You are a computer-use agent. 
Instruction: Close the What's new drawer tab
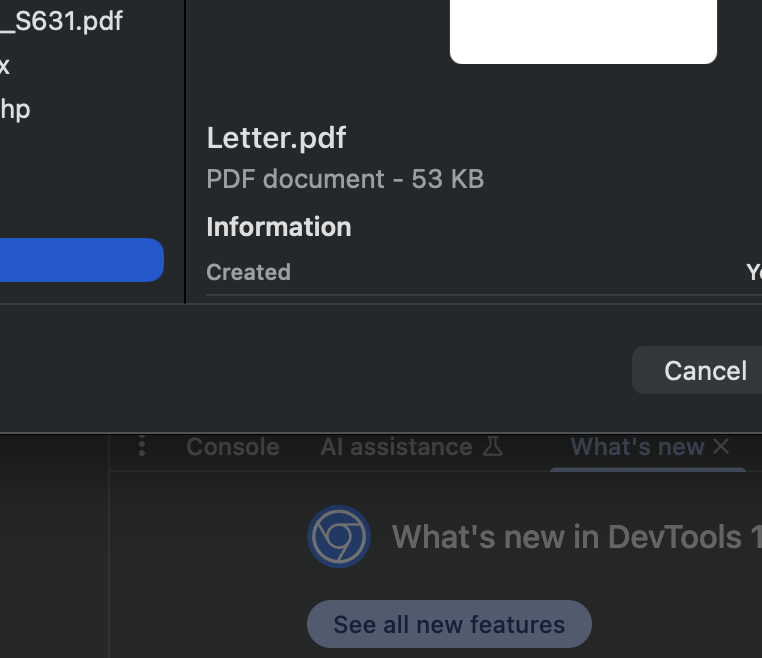coord(721,446)
